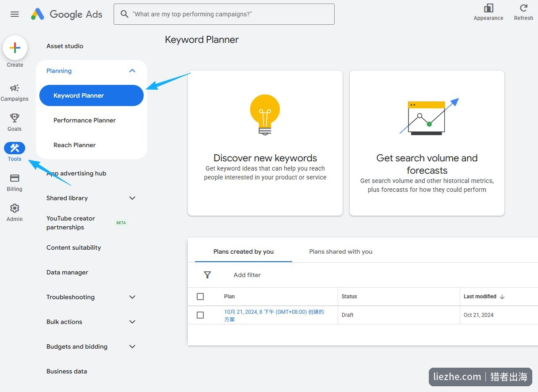The image size is (538, 392).
Task: Open Campaigns megaphone icon
Action: (15, 88)
